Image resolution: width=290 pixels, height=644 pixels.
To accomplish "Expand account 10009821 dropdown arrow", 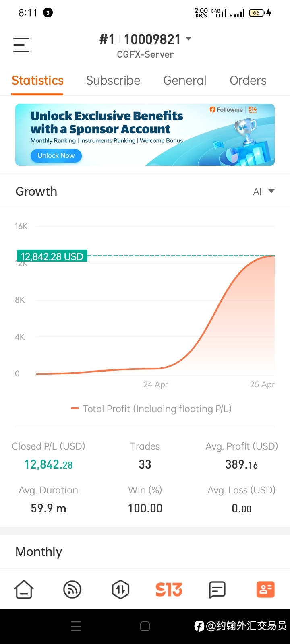I will click(x=188, y=39).
